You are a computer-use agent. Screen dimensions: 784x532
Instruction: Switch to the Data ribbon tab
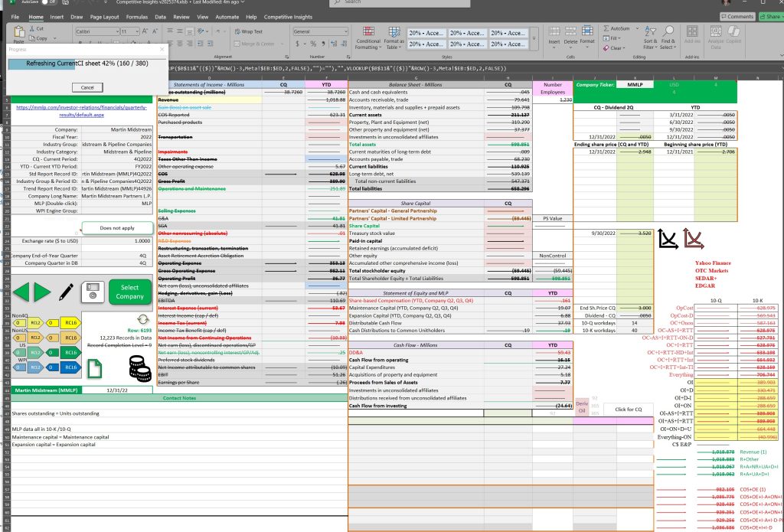160,17
